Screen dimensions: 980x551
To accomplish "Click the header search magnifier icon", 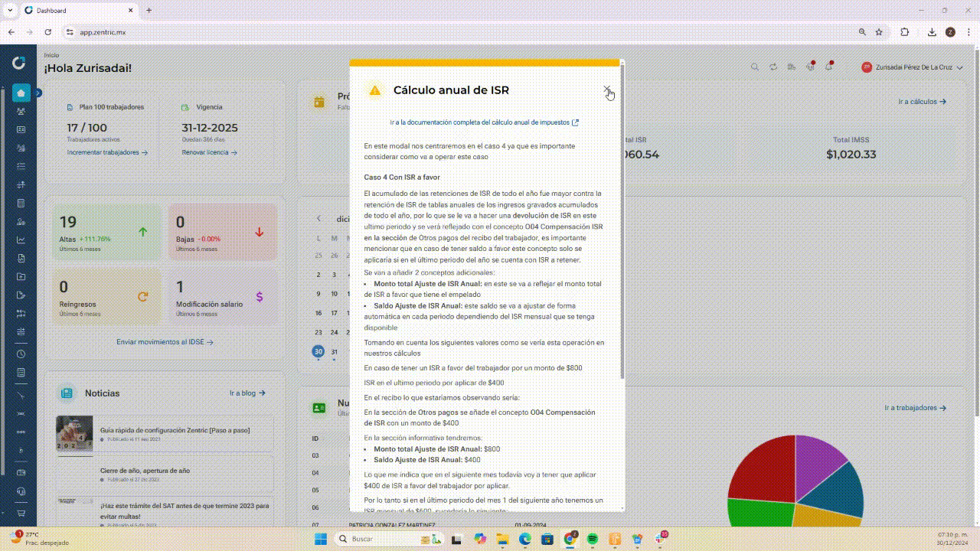I will [x=755, y=67].
